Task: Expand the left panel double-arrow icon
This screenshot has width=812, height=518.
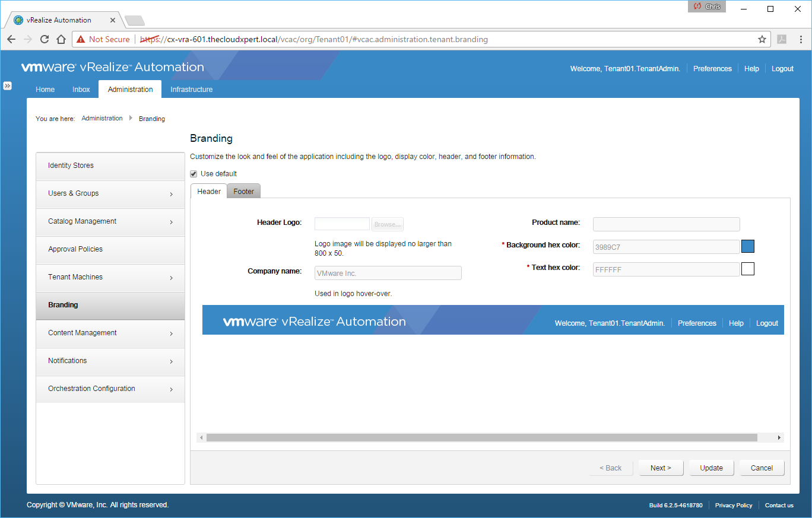Action: tap(7, 85)
